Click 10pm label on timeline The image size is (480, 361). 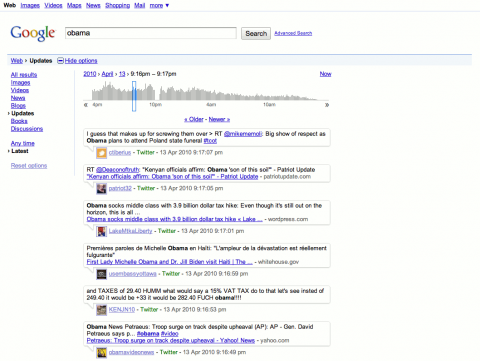coord(155,105)
